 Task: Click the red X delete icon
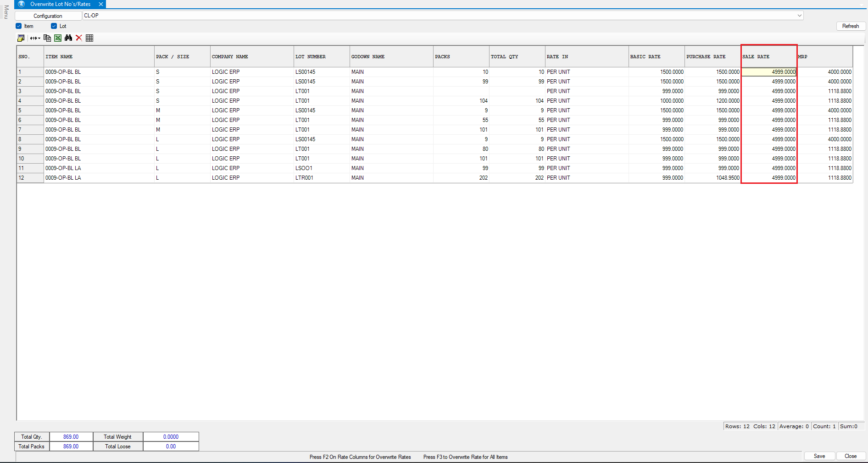pos(79,38)
